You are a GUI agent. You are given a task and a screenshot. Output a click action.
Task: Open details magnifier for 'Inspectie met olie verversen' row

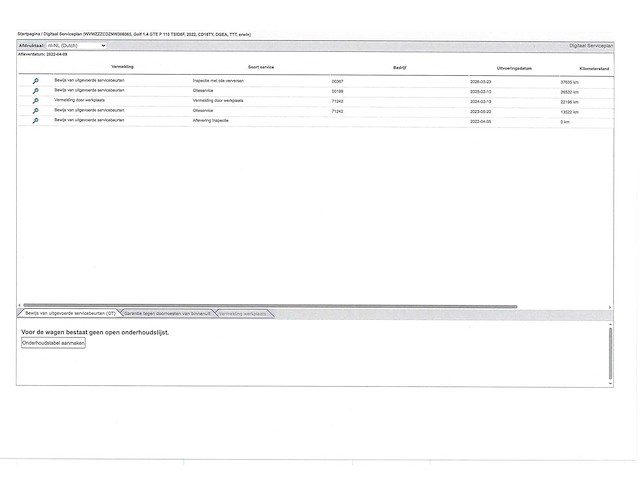pos(36,81)
